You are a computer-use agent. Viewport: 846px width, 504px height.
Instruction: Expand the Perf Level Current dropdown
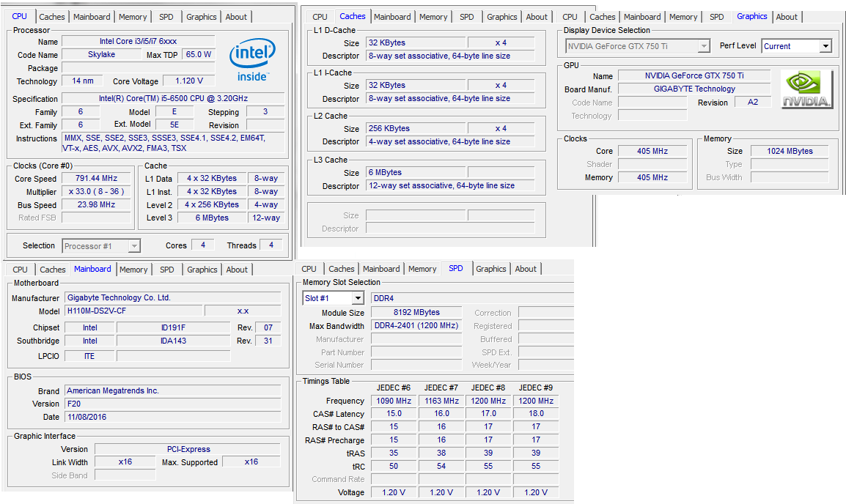(x=825, y=46)
